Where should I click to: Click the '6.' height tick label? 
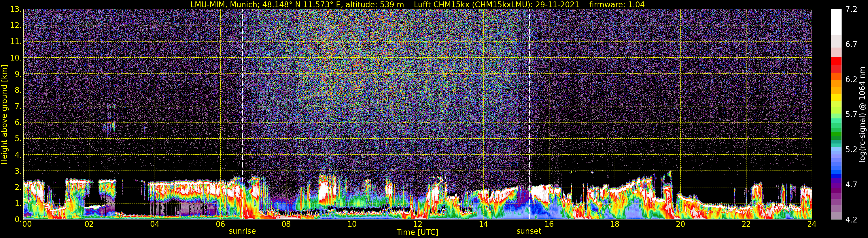pos(18,122)
